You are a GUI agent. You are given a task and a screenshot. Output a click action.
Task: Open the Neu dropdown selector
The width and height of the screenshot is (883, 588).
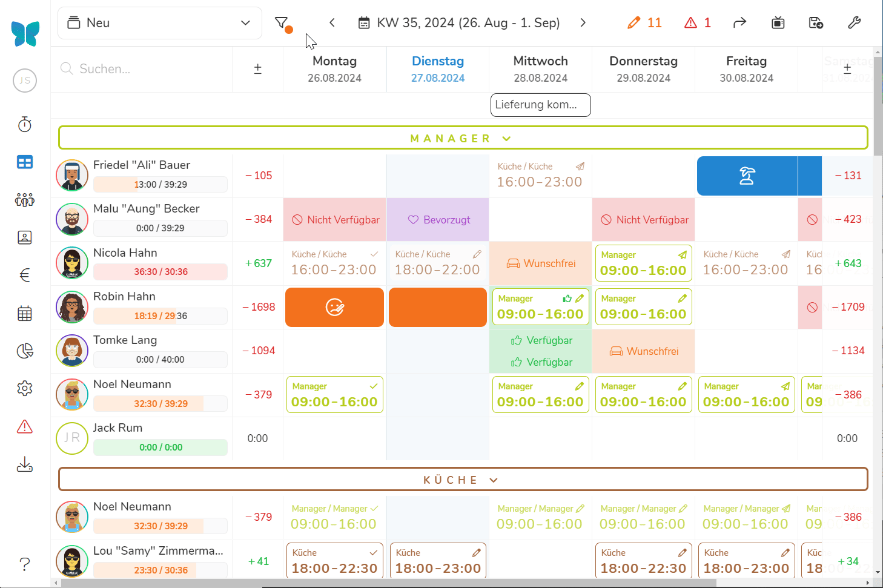(160, 23)
